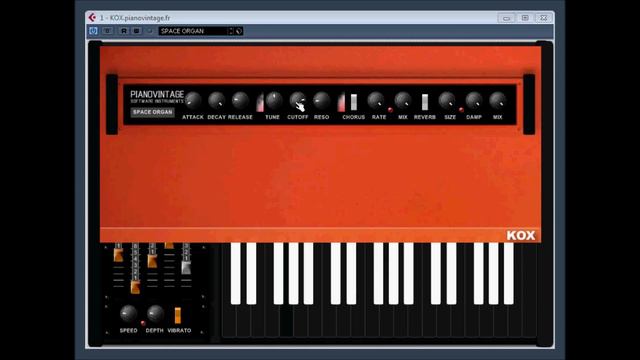
Task: Toggle the orange VIBRATO switch
Action: [x=178, y=316]
